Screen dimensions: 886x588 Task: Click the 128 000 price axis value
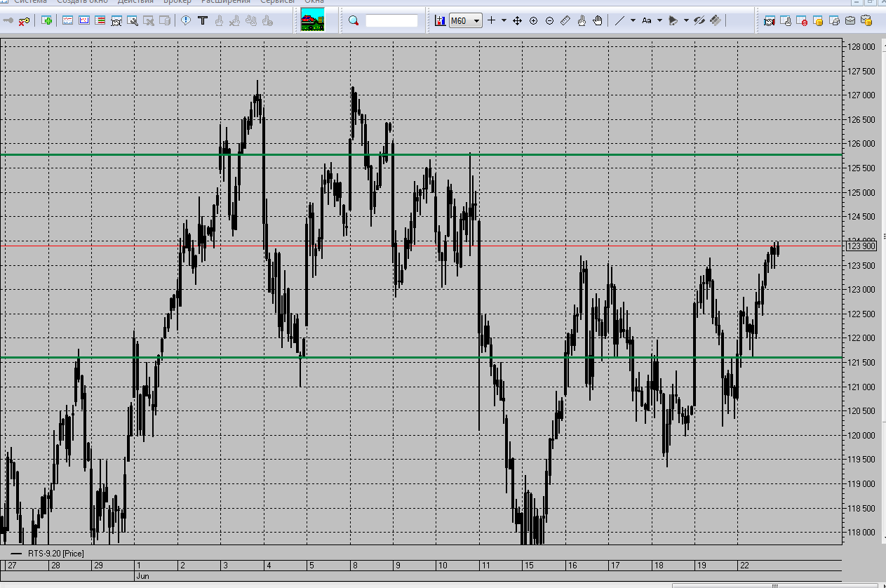(x=861, y=47)
